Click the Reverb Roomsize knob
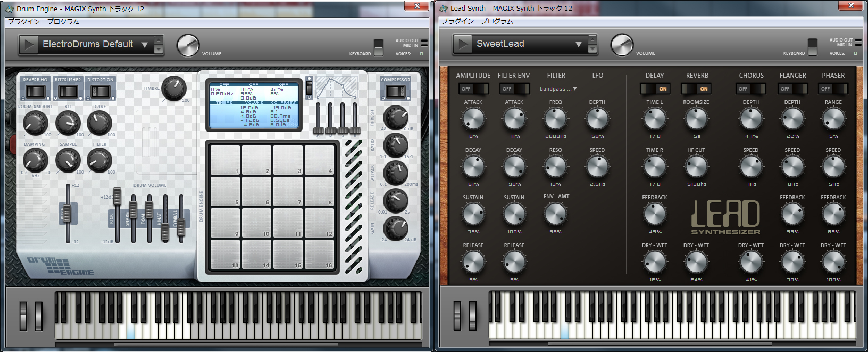The height and width of the screenshot is (352, 868). (696, 119)
